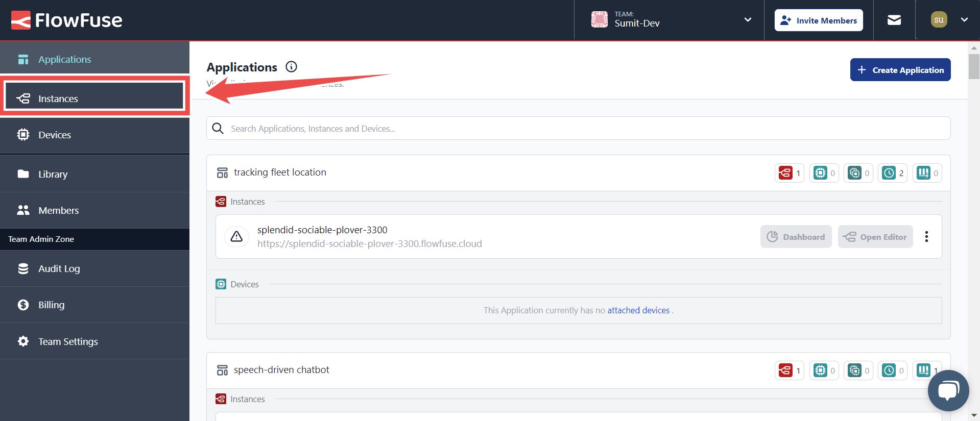Click the Devices section icon under tracking fleet

coord(221,284)
